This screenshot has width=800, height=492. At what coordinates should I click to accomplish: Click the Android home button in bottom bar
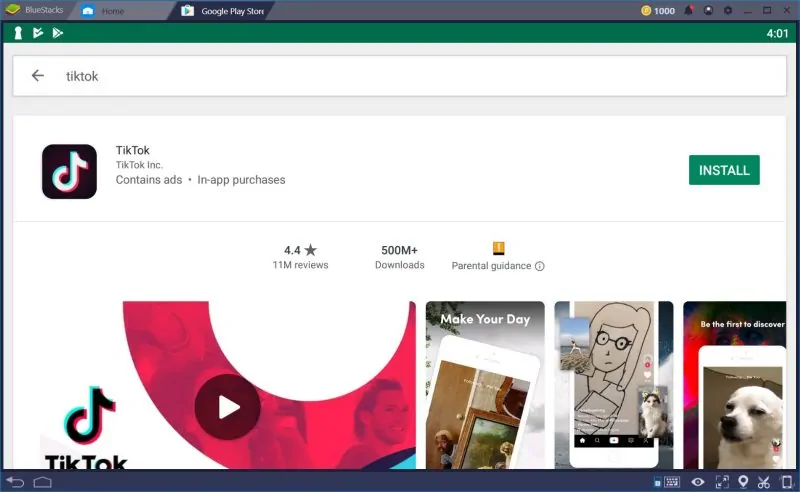(42, 482)
